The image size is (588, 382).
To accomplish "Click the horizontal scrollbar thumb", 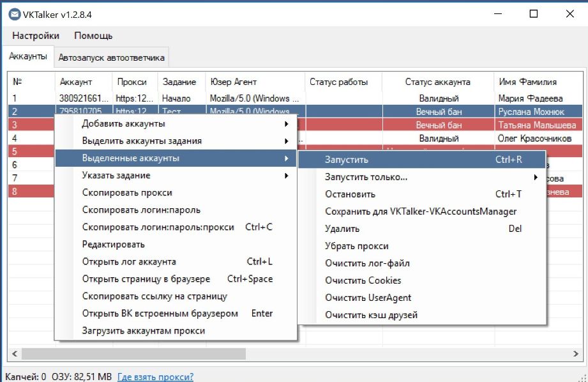I will (134, 353).
